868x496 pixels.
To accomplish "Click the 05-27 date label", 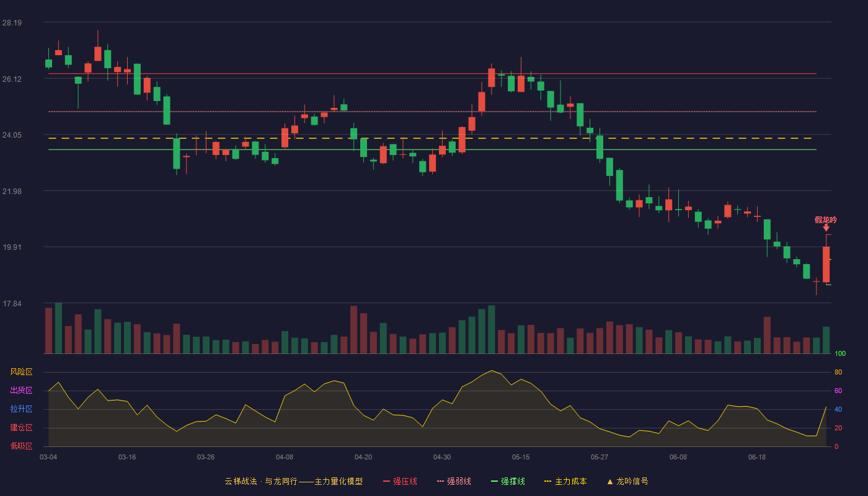I will 600,457.
